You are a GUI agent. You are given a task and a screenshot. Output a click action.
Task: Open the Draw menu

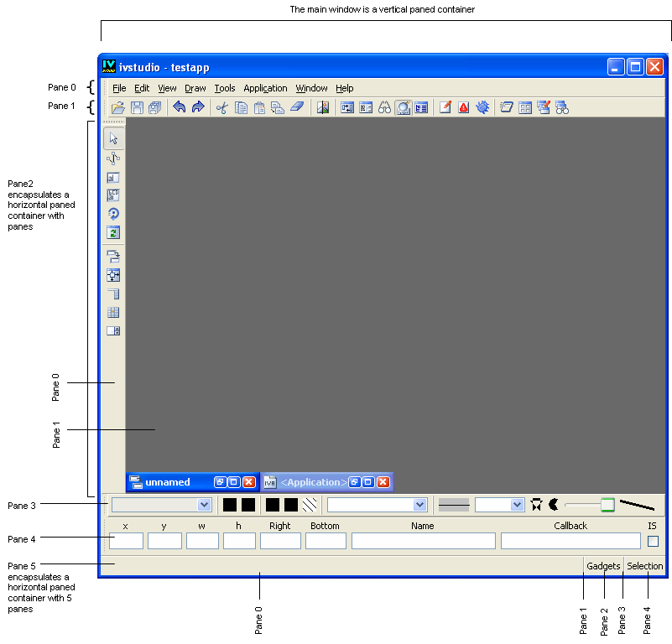[195, 88]
